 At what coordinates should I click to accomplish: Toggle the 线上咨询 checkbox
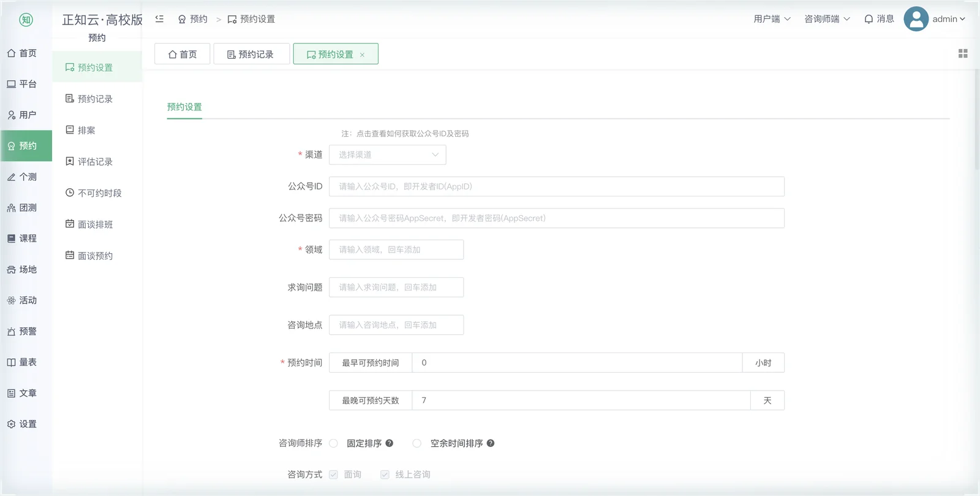(385, 475)
